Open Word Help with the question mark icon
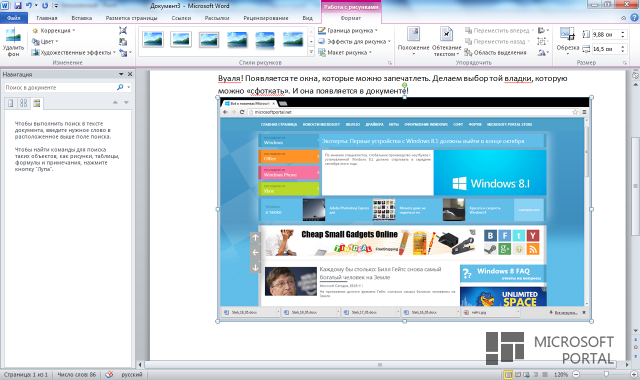The width and height of the screenshot is (640, 380). coord(634,18)
